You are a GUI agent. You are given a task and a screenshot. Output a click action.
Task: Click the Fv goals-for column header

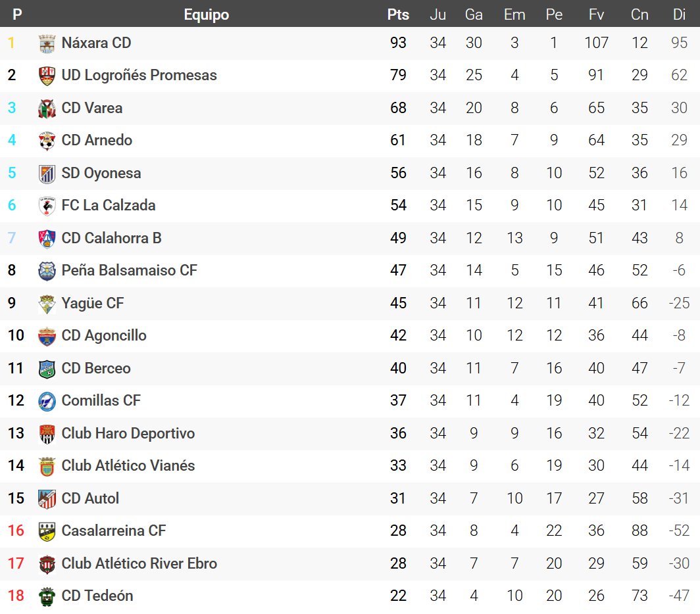pos(596,14)
